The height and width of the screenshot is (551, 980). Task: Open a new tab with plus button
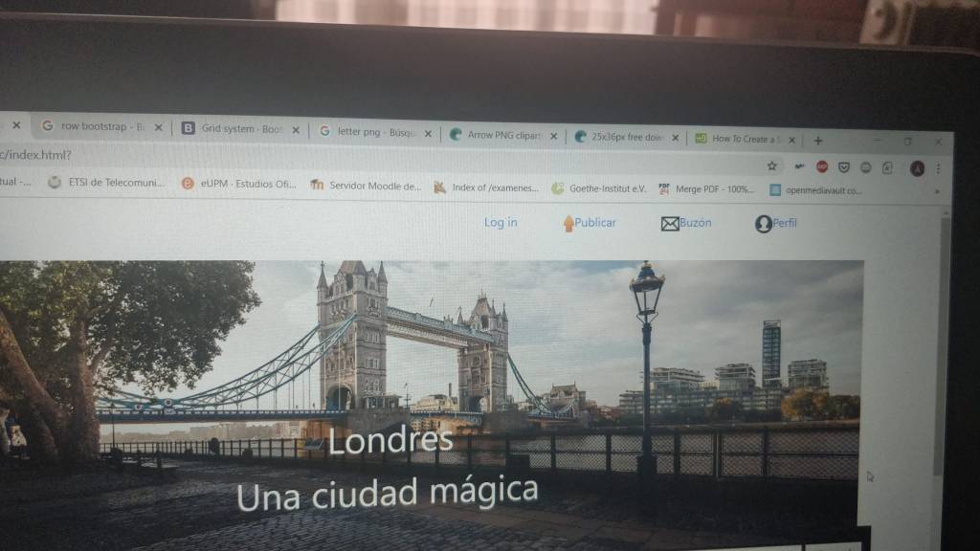(817, 140)
